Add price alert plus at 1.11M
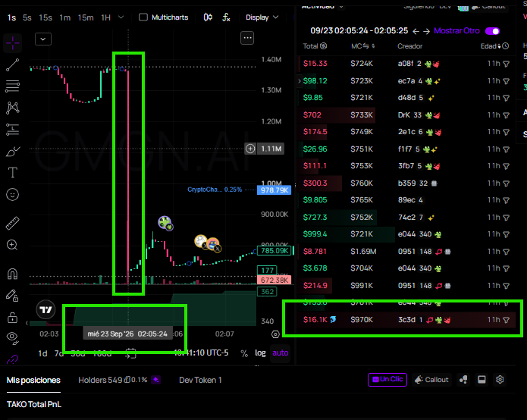The height and width of the screenshot is (420, 527). [250, 149]
